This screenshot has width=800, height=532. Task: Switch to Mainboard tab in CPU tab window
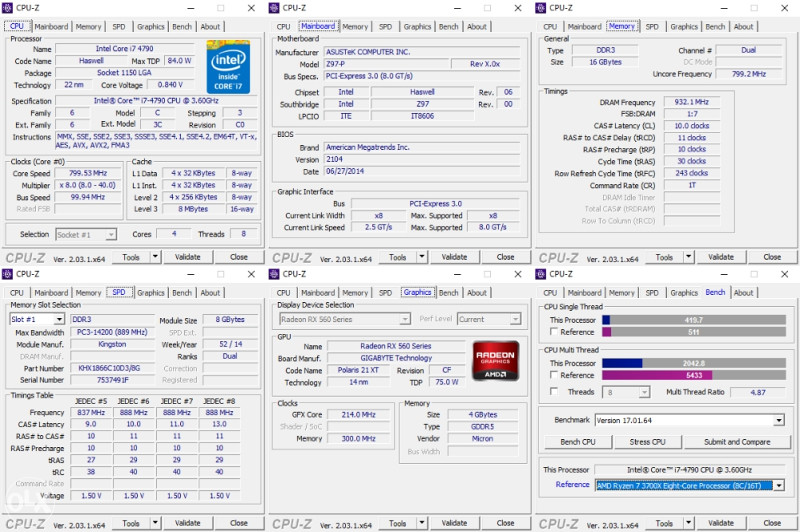point(51,27)
